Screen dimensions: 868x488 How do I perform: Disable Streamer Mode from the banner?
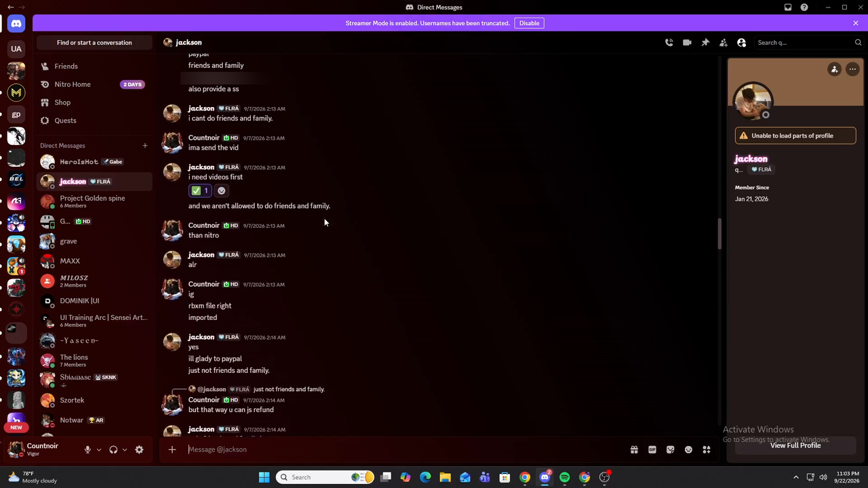(x=530, y=23)
